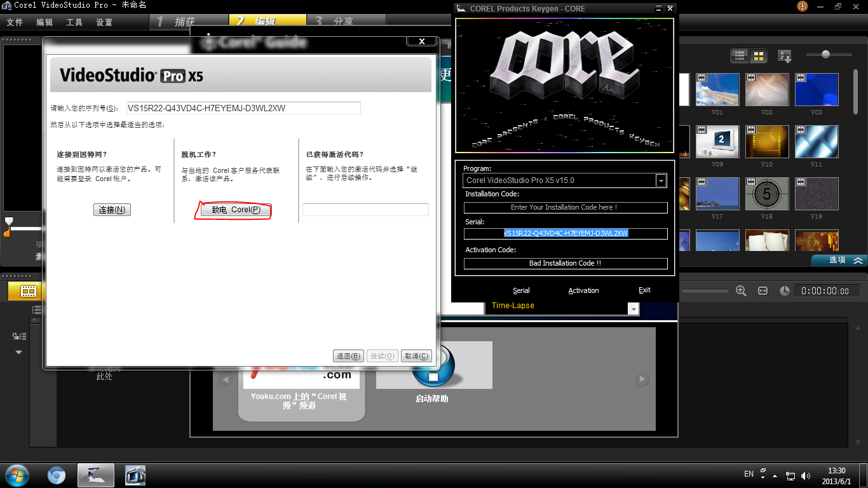The width and height of the screenshot is (868, 488).
Task: Select countdown clip V18 thumbnail
Action: tap(767, 194)
